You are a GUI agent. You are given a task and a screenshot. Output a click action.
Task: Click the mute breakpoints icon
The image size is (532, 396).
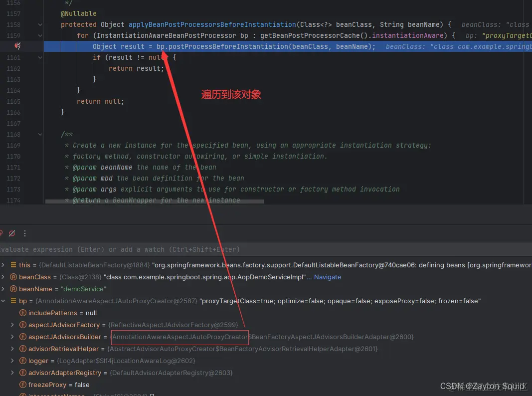coord(12,233)
